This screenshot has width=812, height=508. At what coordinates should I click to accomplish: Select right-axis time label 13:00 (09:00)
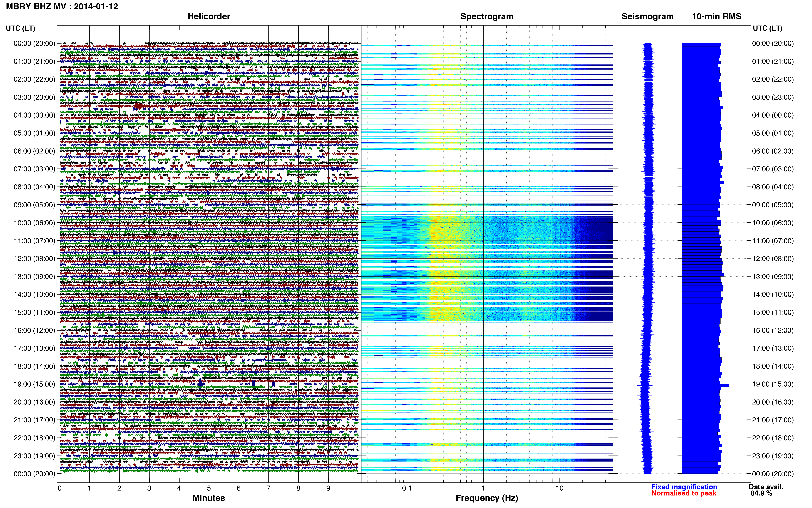click(x=773, y=277)
